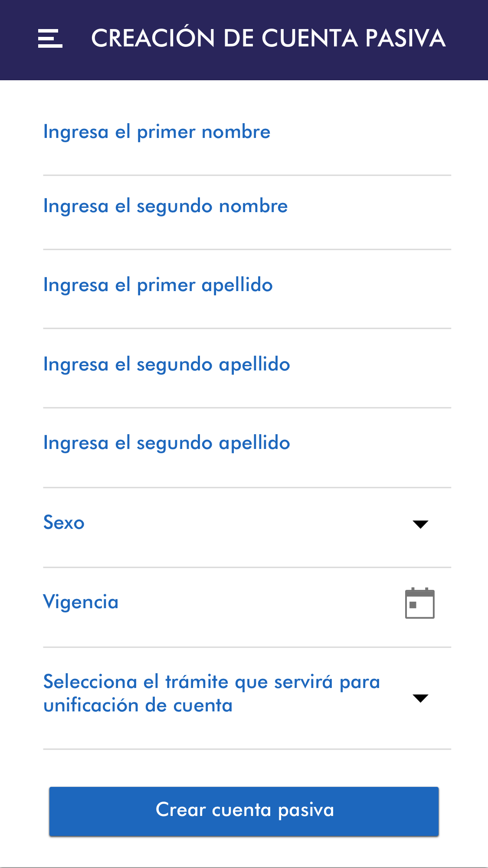488x868 pixels.
Task: Tap the Vigencia date field
Action: [x=217, y=603]
